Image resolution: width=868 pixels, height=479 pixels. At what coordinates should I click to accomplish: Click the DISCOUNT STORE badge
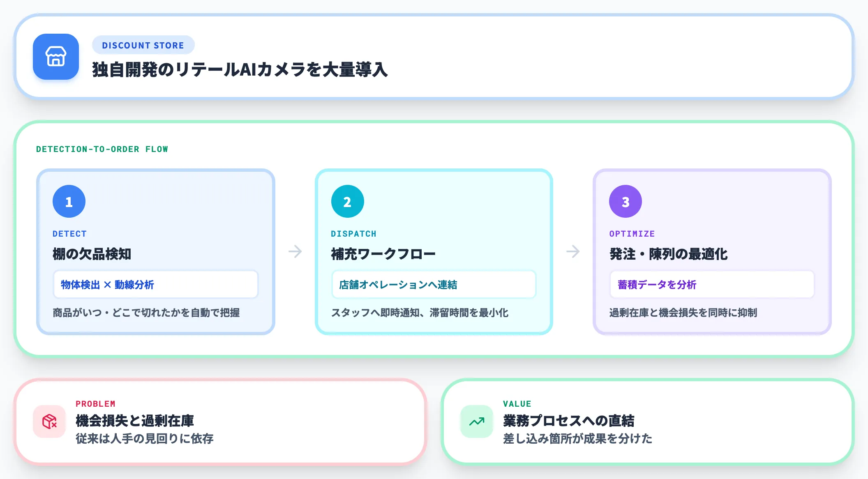[x=143, y=45]
